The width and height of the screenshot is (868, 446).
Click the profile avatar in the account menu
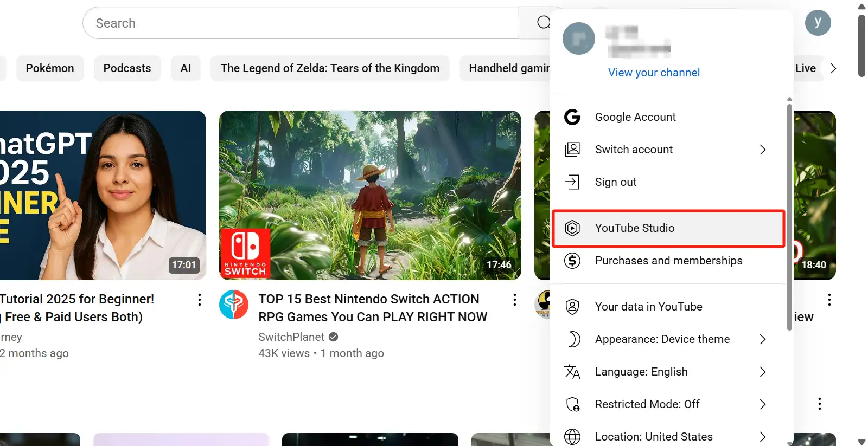tap(579, 38)
